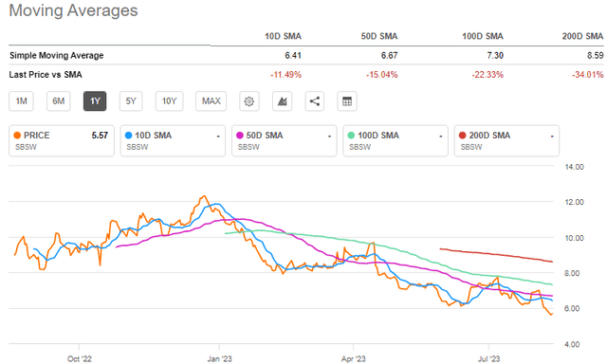Click the 100D SMA column header
This screenshot has width=607, height=364.
483,36
